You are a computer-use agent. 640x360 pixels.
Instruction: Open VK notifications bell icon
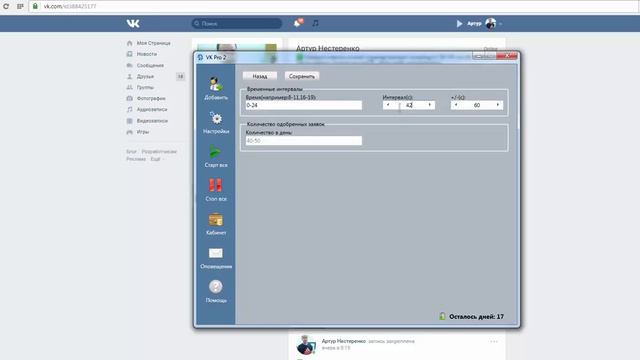(x=298, y=23)
